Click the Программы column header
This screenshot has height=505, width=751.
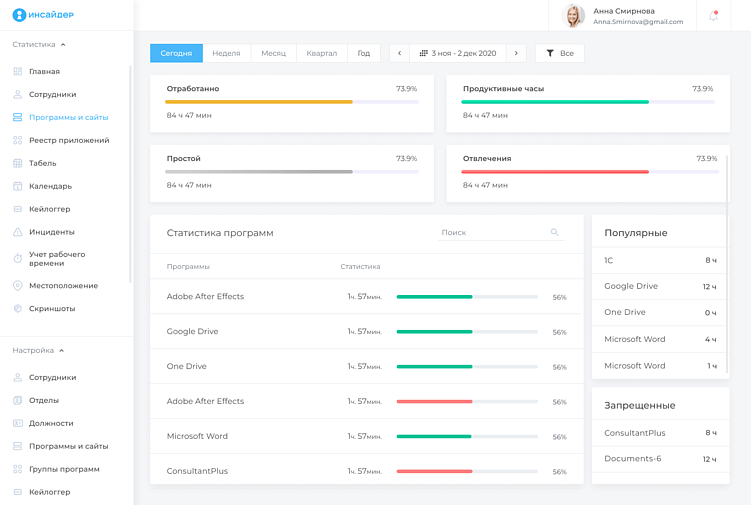188,266
